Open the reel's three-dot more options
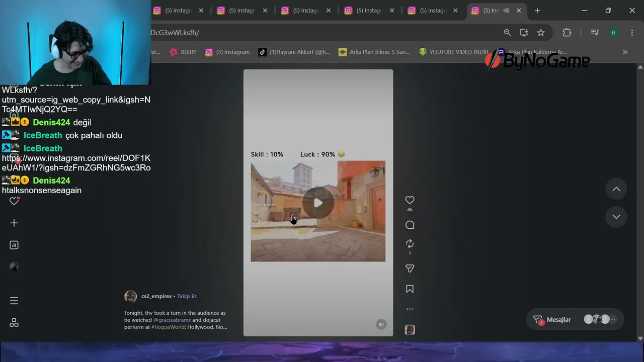The width and height of the screenshot is (644, 362). (410, 309)
